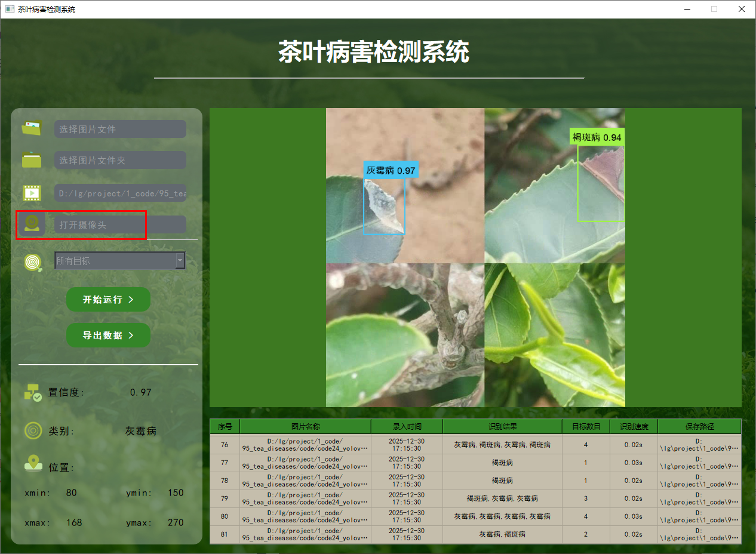Click result cell 灰霉病,灰霉病,灰霉病,灰霉病

(x=502, y=516)
